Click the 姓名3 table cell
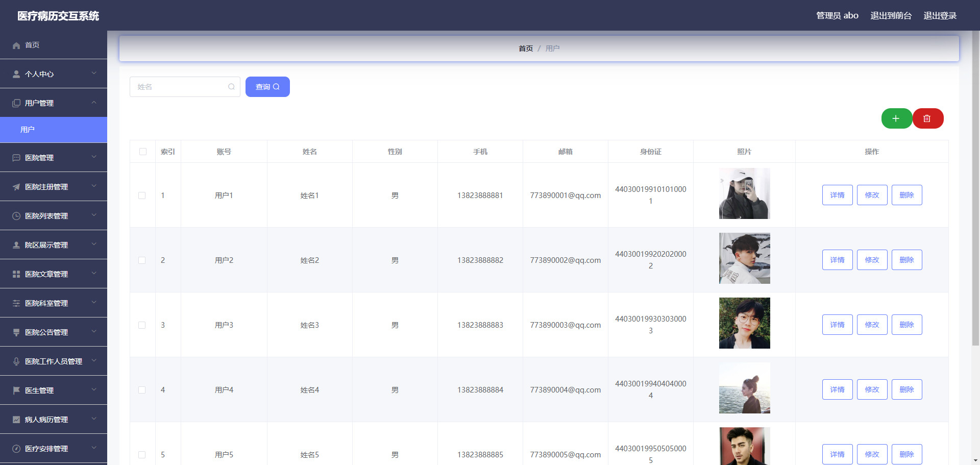The height and width of the screenshot is (465, 980). [x=309, y=325]
